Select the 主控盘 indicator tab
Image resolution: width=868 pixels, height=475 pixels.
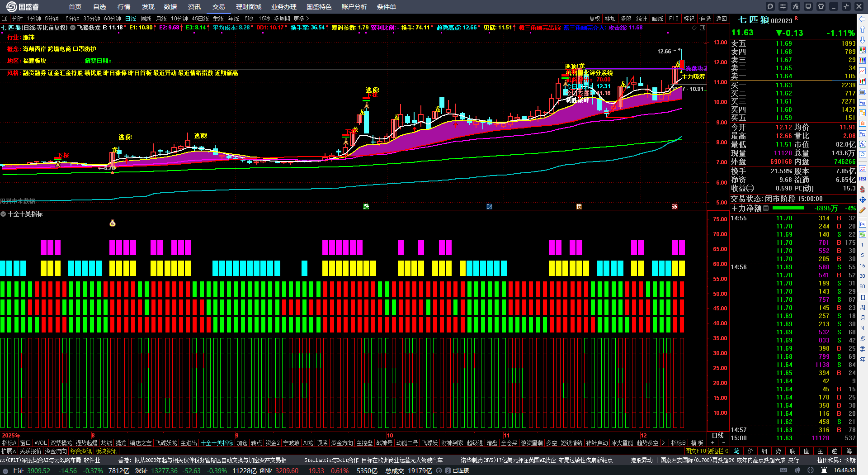364,443
